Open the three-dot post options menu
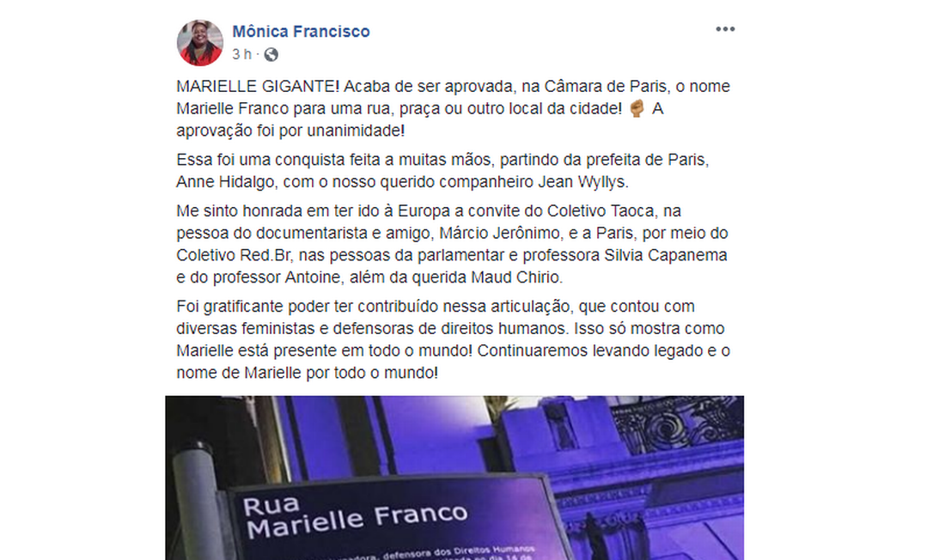 (x=725, y=29)
